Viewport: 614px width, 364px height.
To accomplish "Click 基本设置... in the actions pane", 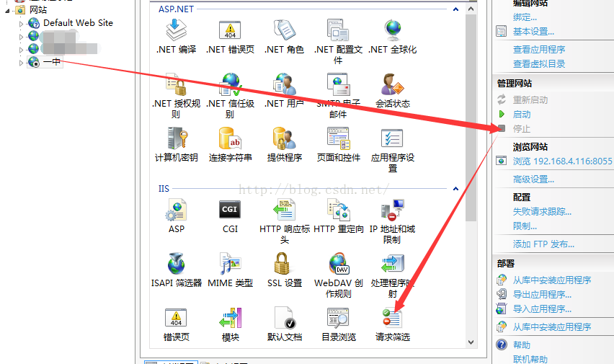I will point(533,32).
